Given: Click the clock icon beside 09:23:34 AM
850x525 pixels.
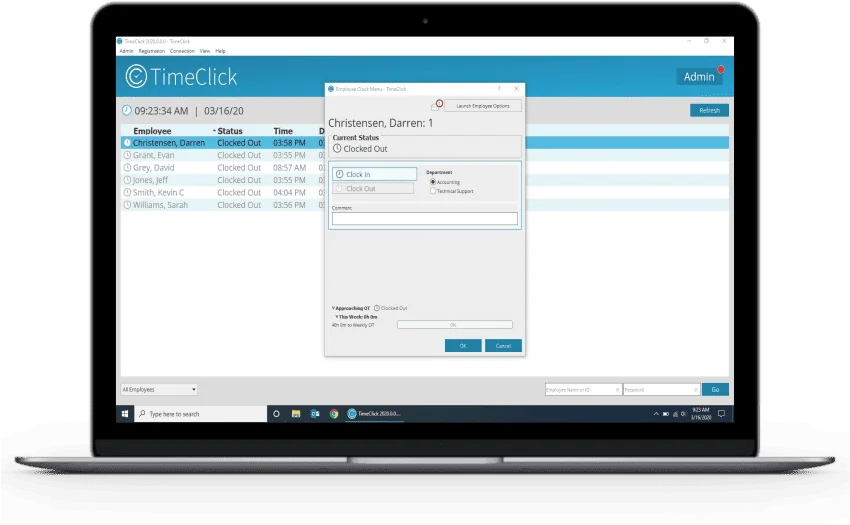Looking at the screenshot, I should (x=127, y=111).
